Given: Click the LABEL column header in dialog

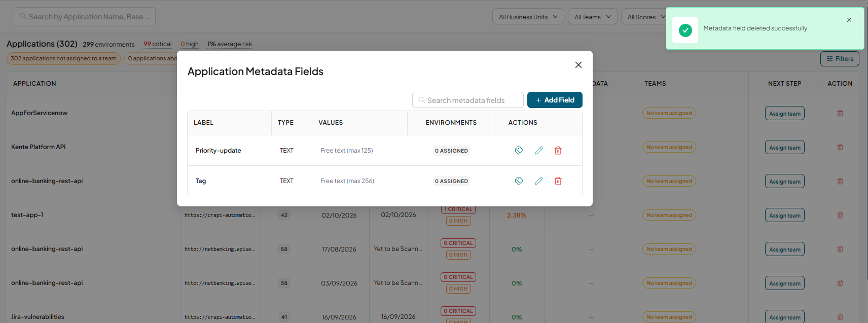Looking at the screenshot, I should pos(203,123).
